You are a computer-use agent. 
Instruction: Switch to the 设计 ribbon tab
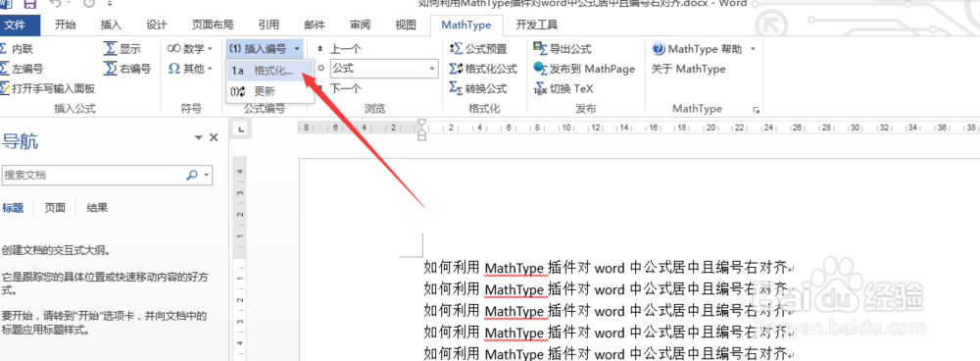(156, 26)
